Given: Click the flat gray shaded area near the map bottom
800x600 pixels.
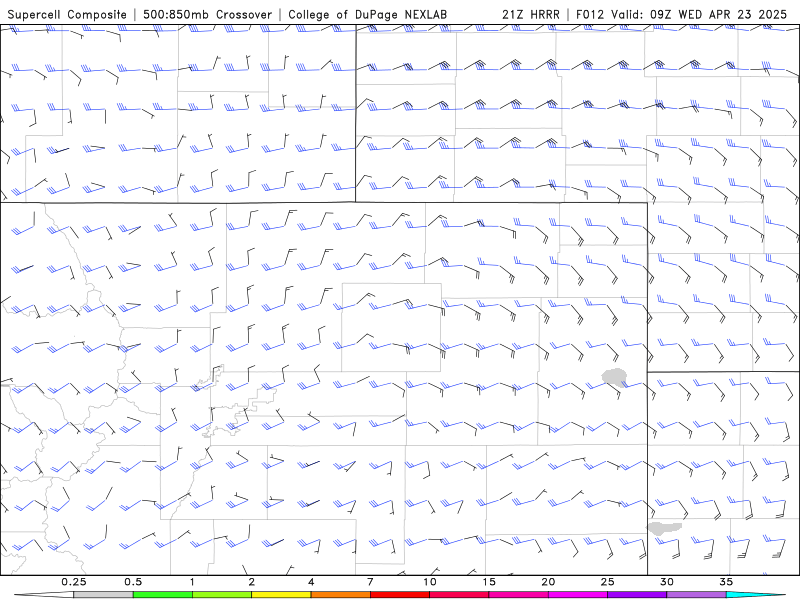Looking at the screenshot, I should [x=664, y=528].
